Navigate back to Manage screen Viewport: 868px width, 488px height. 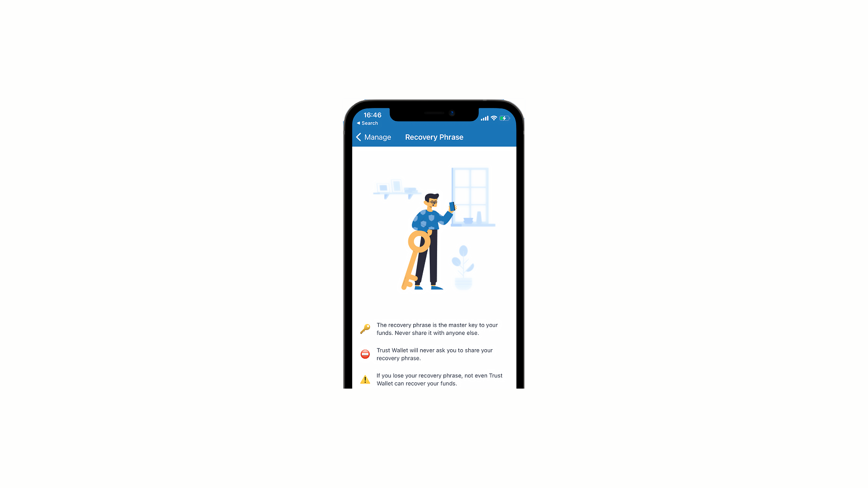pyautogui.click(x=372, y=137)
